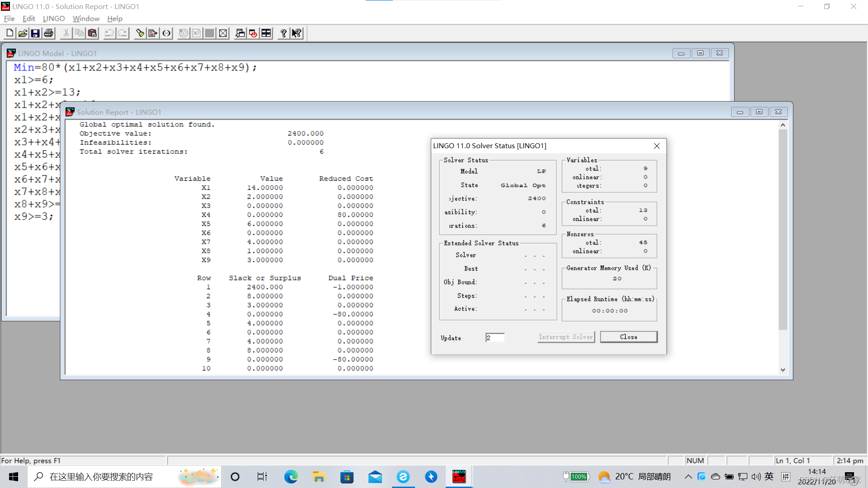Click the Help Topics question mark icon
This screenshot has height=488, width=868.
click(283, 33)
